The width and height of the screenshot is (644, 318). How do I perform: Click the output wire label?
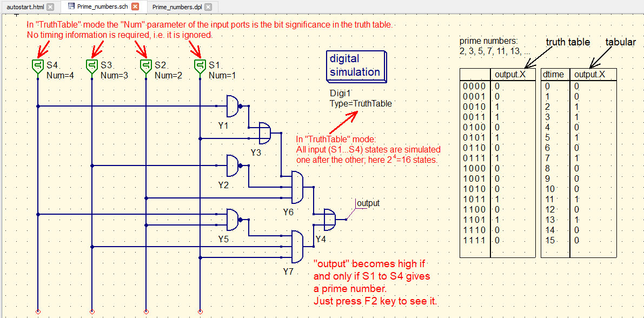coord(368,203)
